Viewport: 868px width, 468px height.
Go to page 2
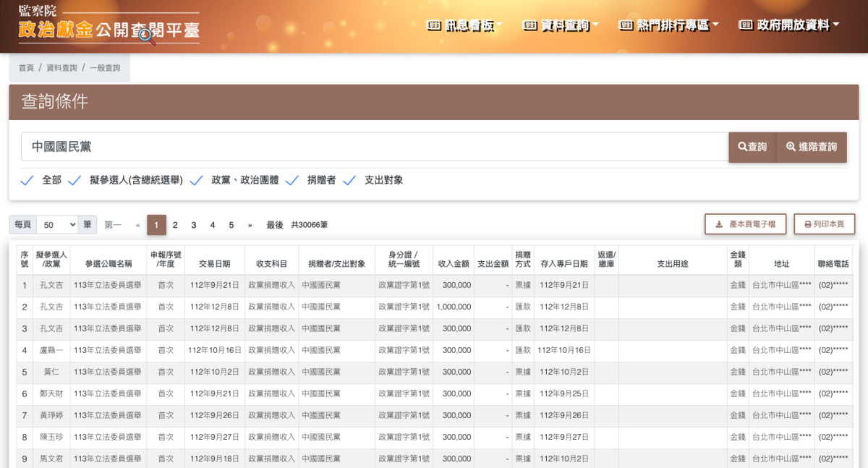tap(175, 225)
